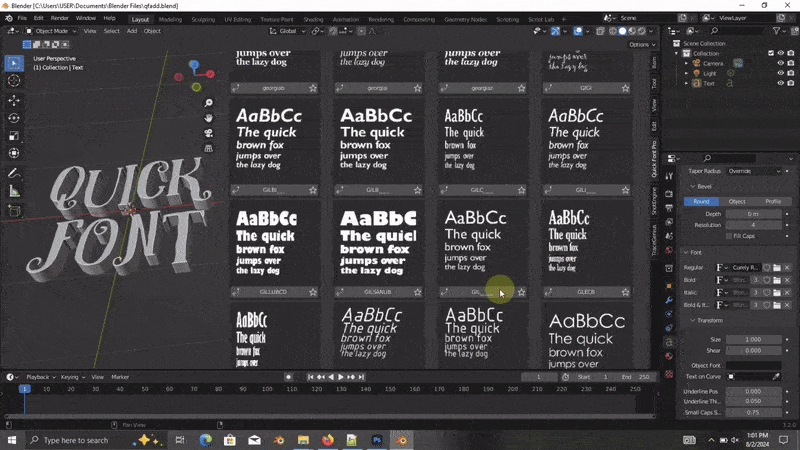This screenshot has height=450, width=800.
Task: Select the Profile bevel mode button
Action: (x=773, y=202)
